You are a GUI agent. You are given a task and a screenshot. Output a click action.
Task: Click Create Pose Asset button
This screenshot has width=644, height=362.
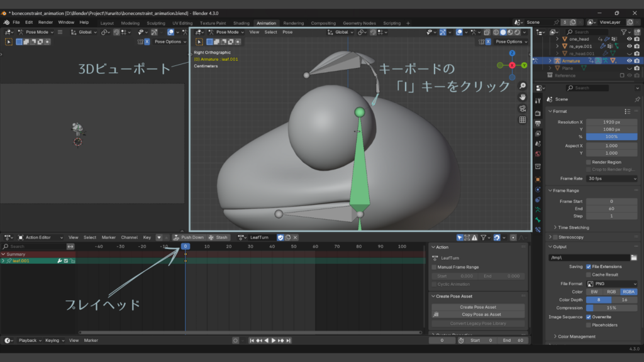coord(478,307)
